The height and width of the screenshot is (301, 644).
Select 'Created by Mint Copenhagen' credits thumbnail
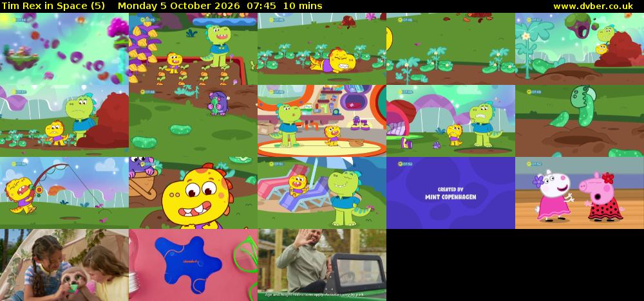[x=451, y=193]
